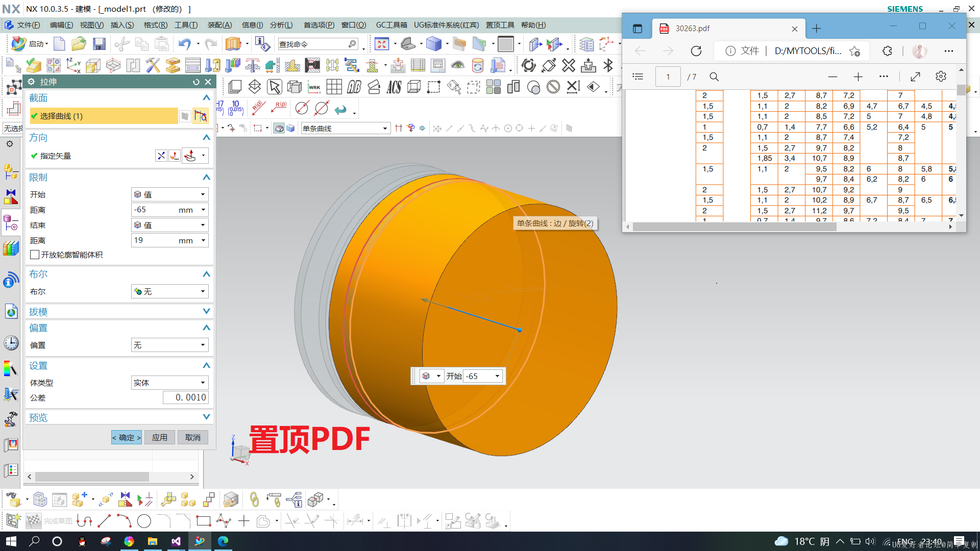Zoom in the PDF with plus icon
The width and height of the screenshot is (980, 551).
click(858, 77)
